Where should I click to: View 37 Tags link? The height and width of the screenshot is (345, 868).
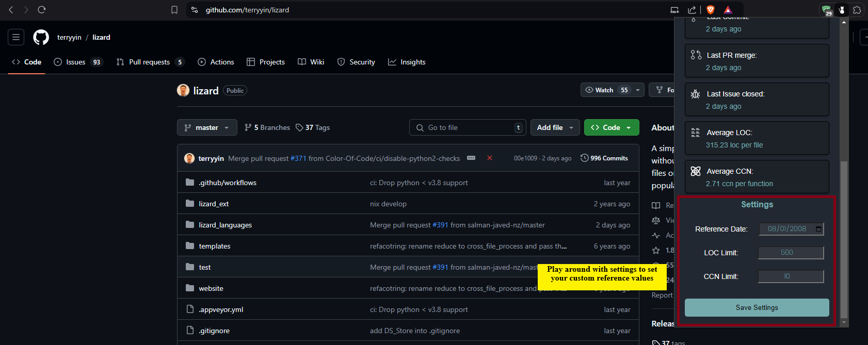tap(313, 127)
